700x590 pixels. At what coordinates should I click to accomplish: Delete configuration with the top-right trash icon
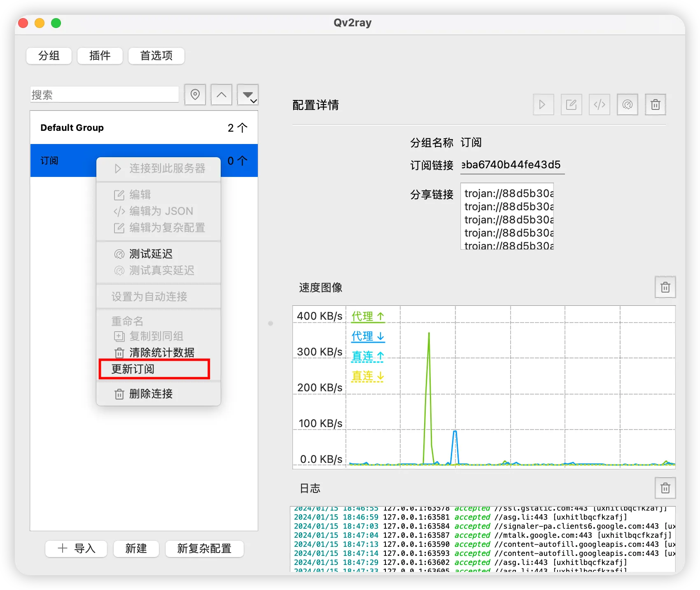(x=655, y=105)
